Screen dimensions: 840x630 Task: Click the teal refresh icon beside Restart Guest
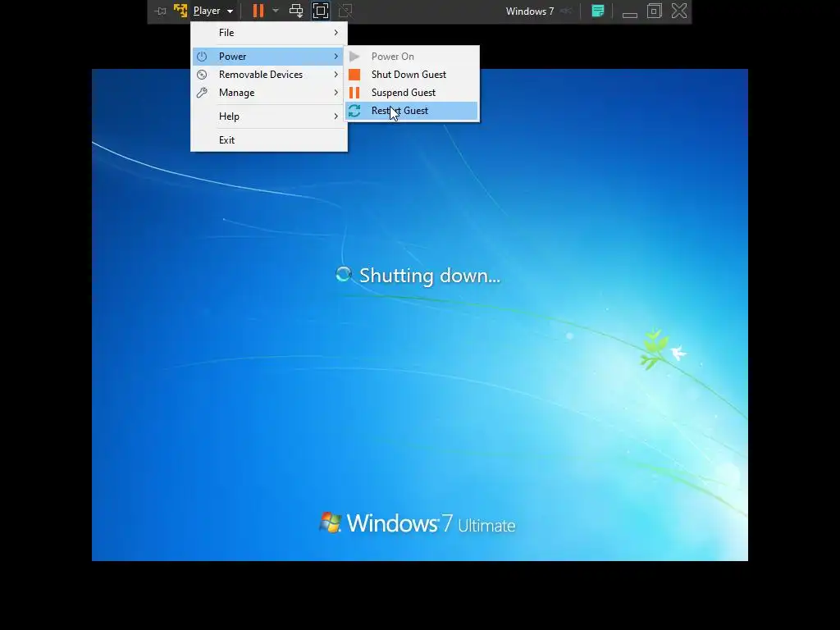pos(354,111)
